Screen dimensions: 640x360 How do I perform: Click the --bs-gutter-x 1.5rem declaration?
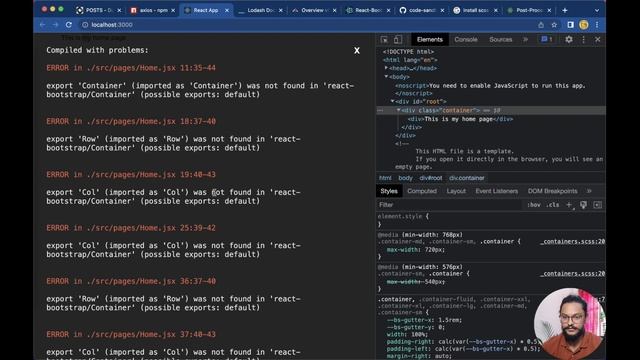(x=424, y=320)
